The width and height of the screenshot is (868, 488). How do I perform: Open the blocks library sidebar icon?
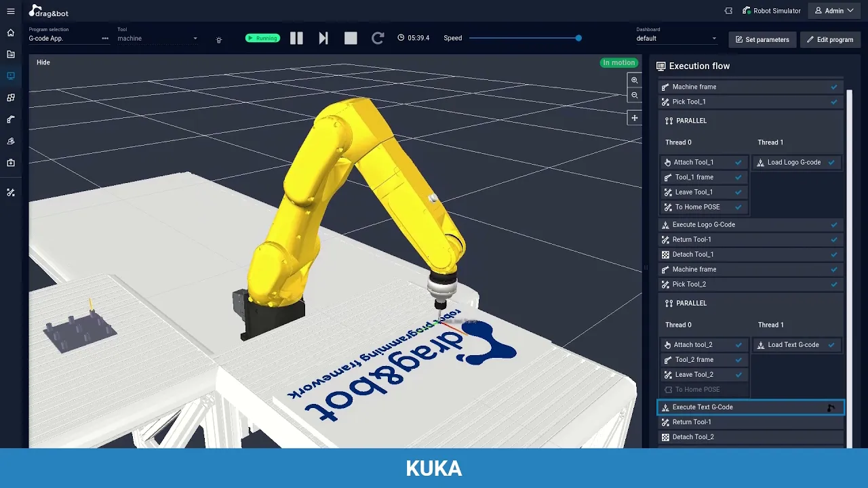click(11, 98)
